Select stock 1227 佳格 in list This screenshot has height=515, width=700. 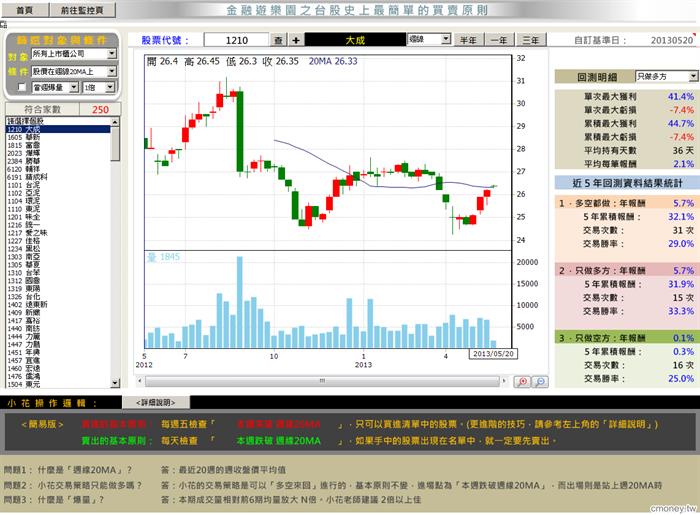58,241
